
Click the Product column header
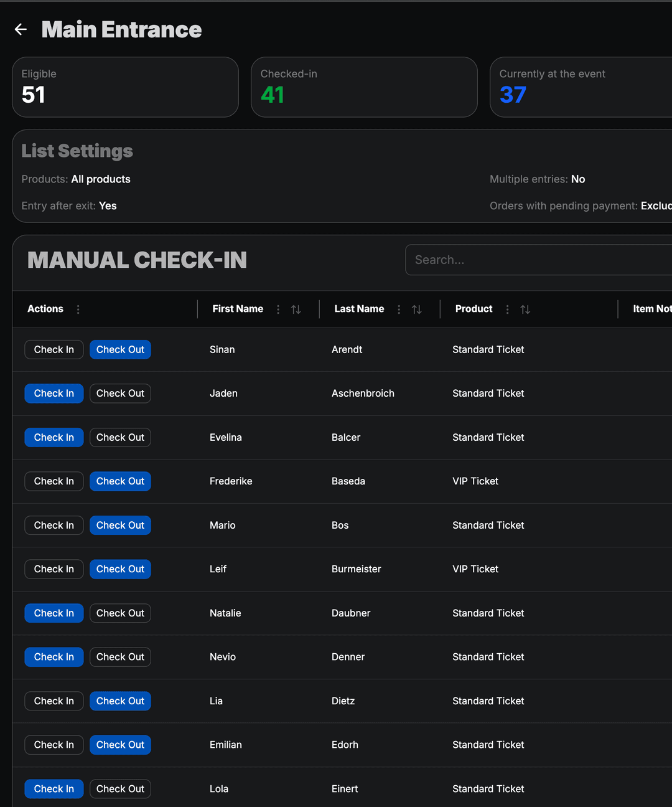(x=474, y=309)
